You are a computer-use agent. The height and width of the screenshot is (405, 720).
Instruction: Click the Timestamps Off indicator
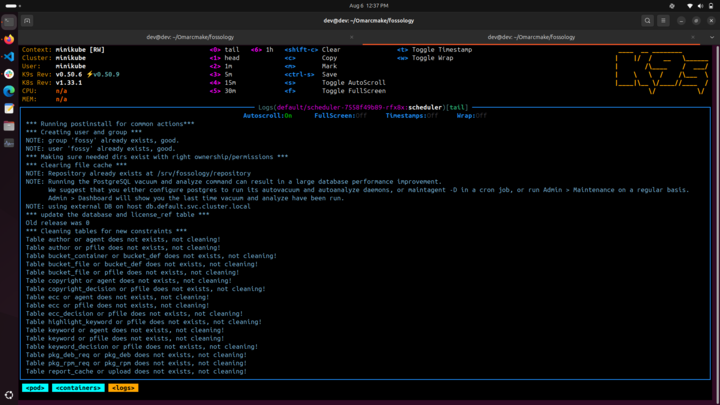point(412,116)
